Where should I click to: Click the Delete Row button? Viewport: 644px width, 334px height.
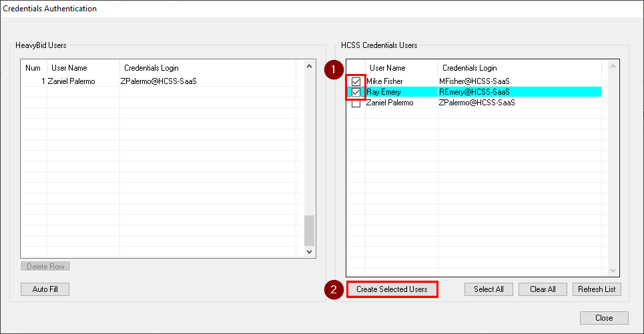pos(45,267)
